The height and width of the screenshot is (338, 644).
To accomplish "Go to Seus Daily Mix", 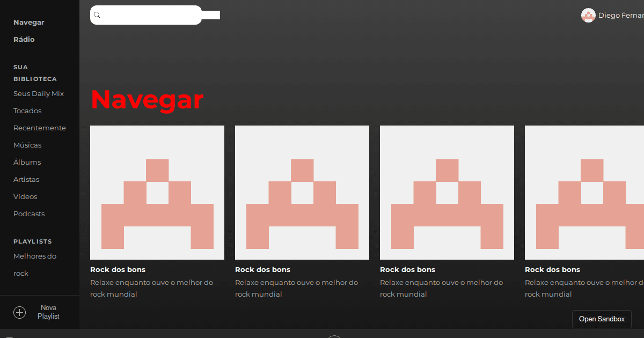I will [39, 94].
